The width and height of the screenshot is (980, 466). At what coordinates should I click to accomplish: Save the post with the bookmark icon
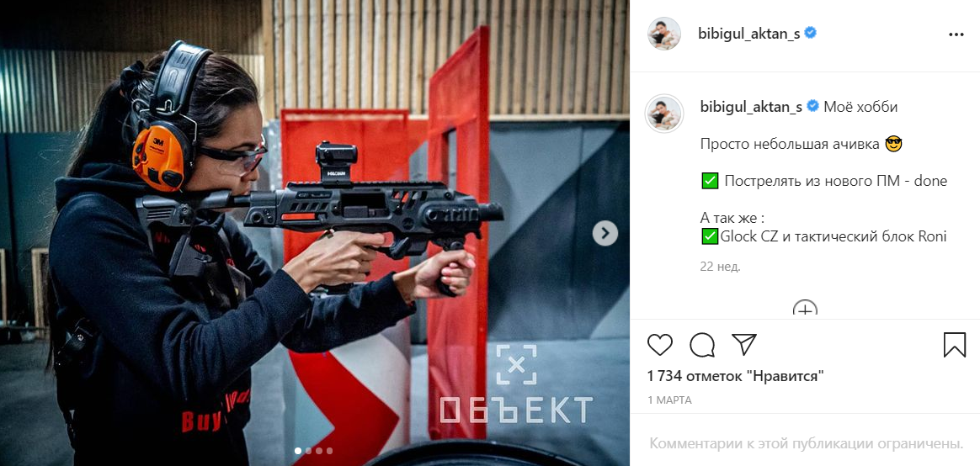coord(955,345)
